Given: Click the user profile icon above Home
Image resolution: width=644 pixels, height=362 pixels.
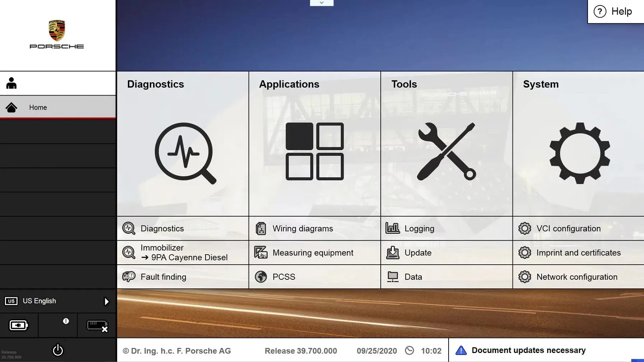Looking at the screenshot, I should pyautogui.click(x=11, y=83).
